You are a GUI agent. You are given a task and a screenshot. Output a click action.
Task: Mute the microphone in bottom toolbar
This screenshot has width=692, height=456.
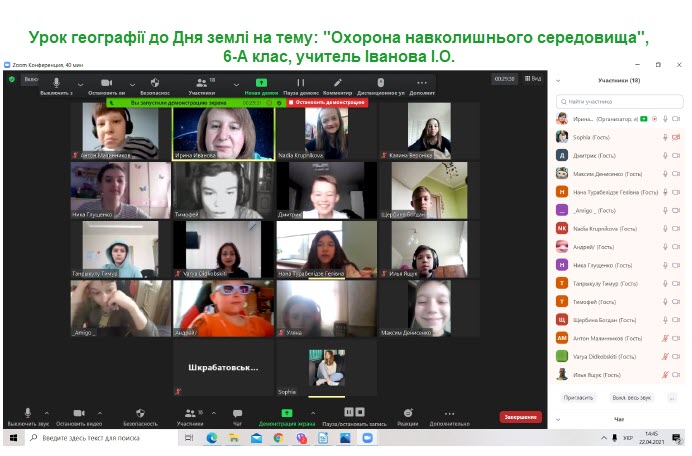click(27, 413)
